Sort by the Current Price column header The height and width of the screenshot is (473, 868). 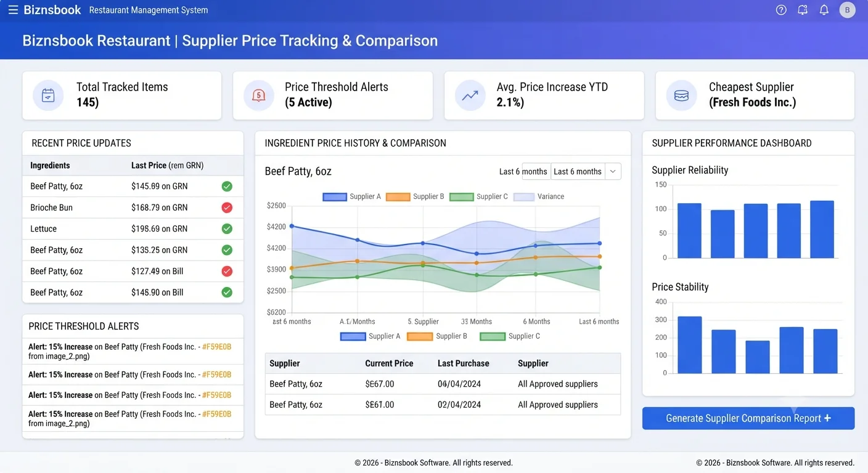point(389,363)
